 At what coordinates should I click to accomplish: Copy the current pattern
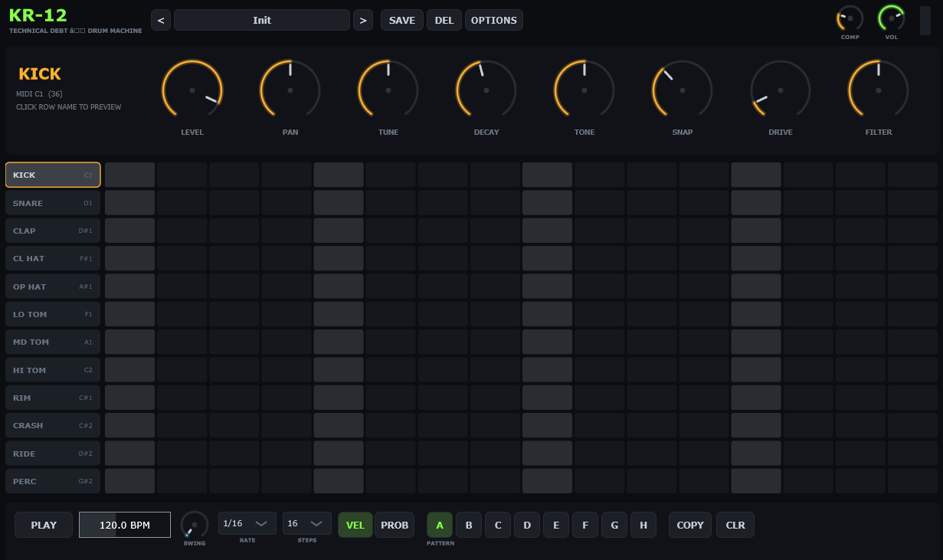pos(690,525)
